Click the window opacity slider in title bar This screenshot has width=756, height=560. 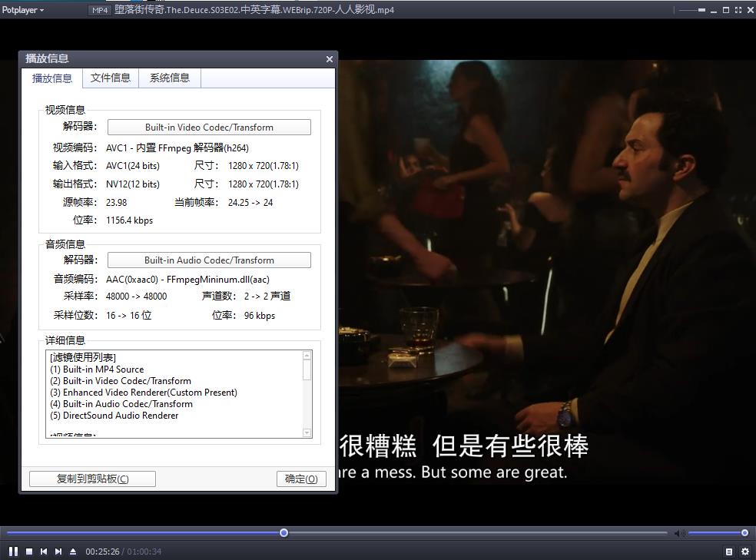coord(692,10)
